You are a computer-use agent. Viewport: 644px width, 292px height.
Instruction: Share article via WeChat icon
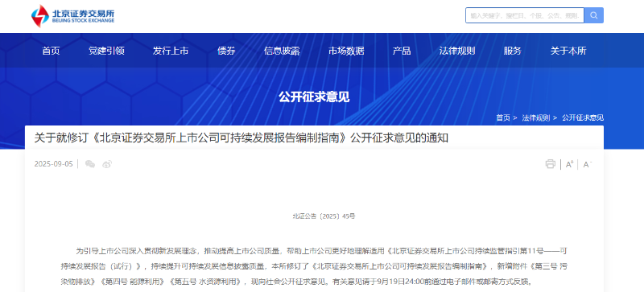(90, 164)
